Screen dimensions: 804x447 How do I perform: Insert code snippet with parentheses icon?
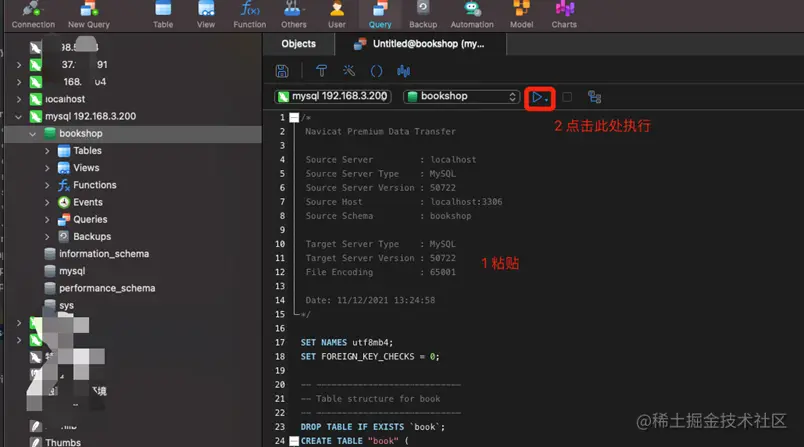point(376,71)
